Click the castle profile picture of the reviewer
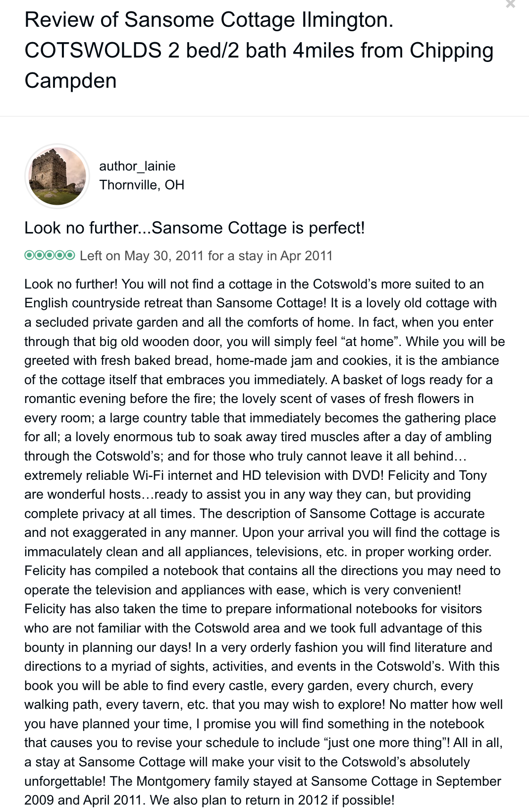Screen dimensions: 529x812 pyautogui.click(x=57, y=176)
